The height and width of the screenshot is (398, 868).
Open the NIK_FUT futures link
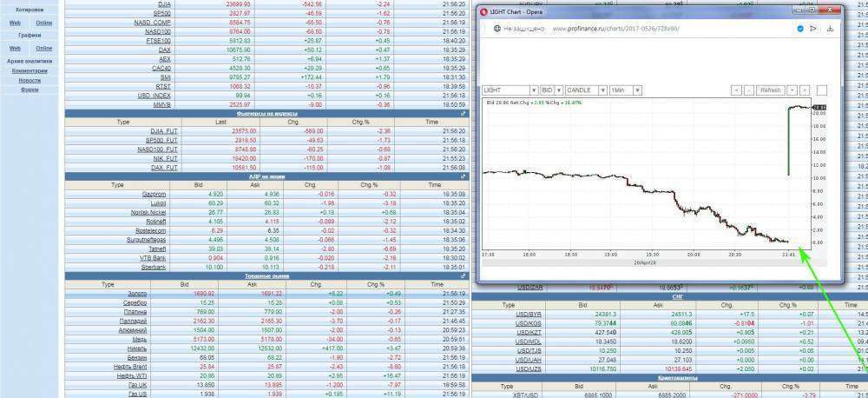[166, 158]
